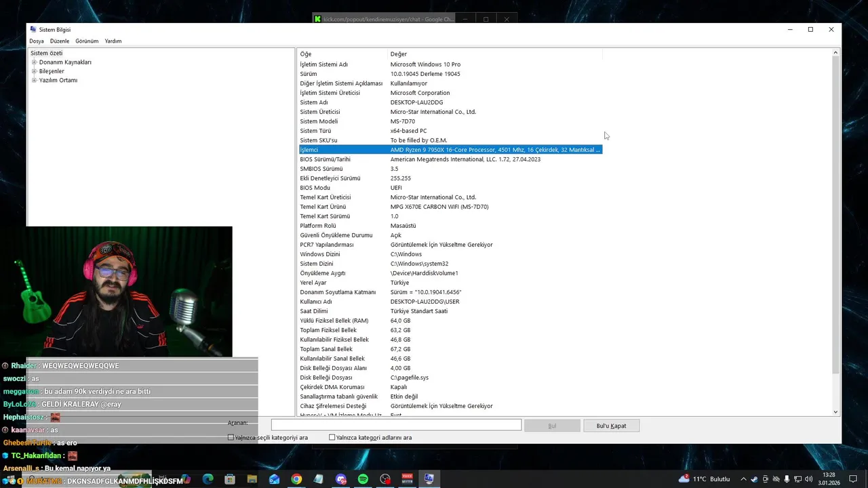Select the Donanım Kaynakları tree label
Screen dimensions: 868x488
click(x=65, y=62)
